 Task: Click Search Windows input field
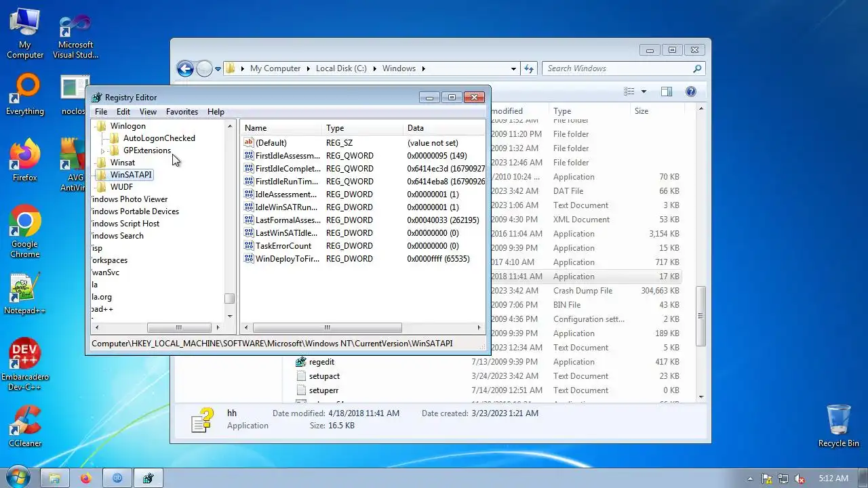(x=617, y=68)
